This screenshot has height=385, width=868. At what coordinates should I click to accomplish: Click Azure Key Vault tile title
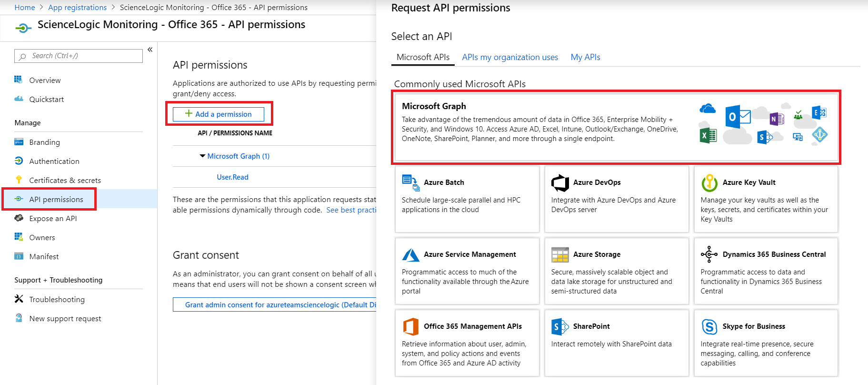(x=749, y=182)
